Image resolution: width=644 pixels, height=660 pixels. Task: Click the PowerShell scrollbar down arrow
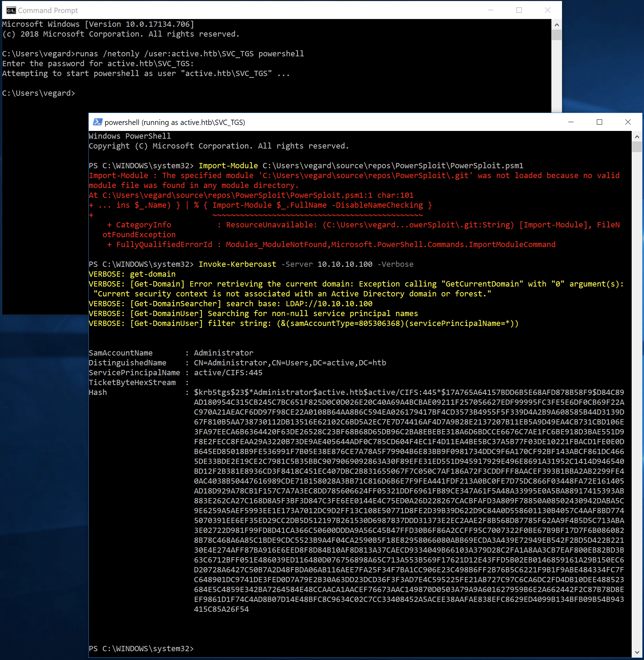[x=637, y=652]
